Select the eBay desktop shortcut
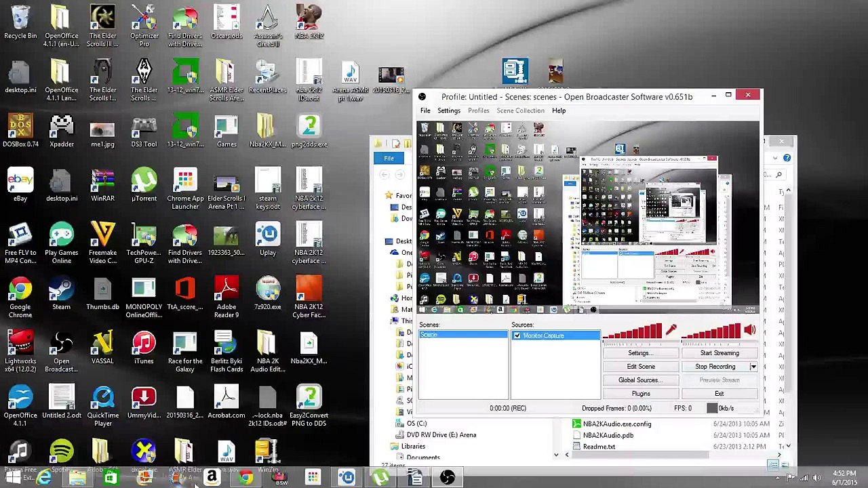 click(x=20, y=186)
